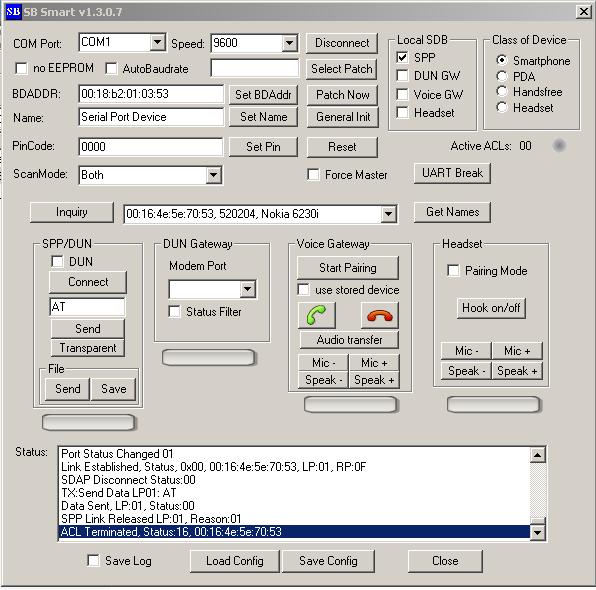Click the Set Name button
The width and height of the screenshot is (596, 590).
coord(263,117)
